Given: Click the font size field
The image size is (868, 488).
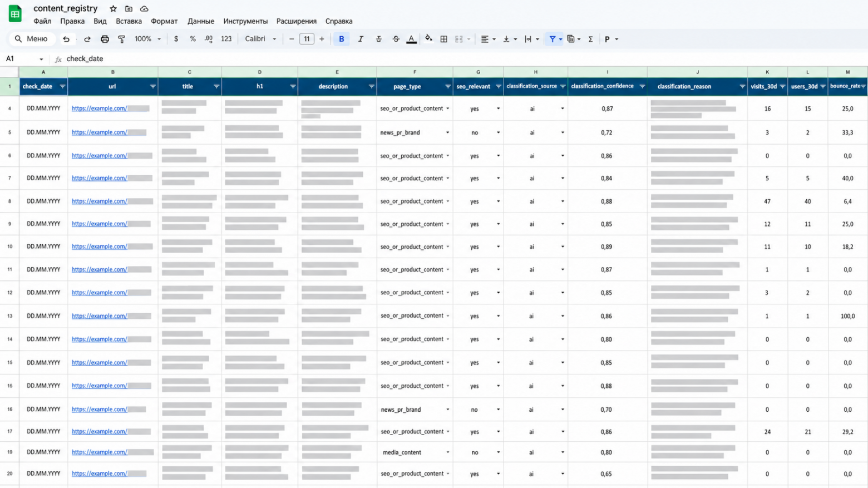Looking at the screenshot, I should pos(307,39).
